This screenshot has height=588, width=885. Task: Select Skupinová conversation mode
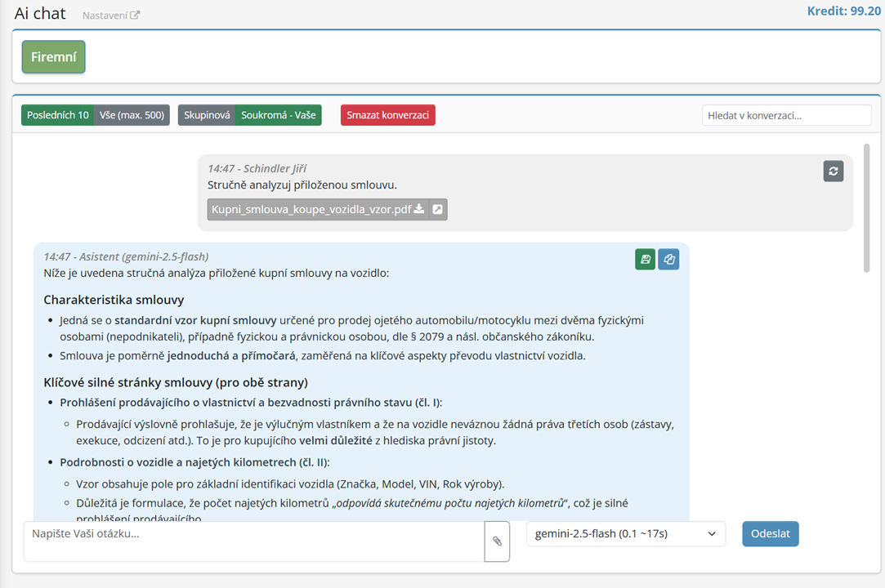[207, 115]
